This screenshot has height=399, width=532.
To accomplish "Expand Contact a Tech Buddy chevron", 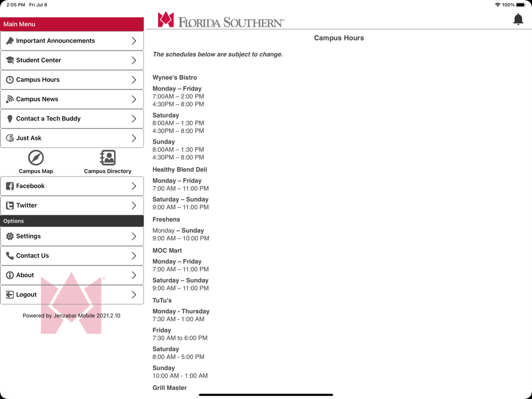I will (134, 119).
